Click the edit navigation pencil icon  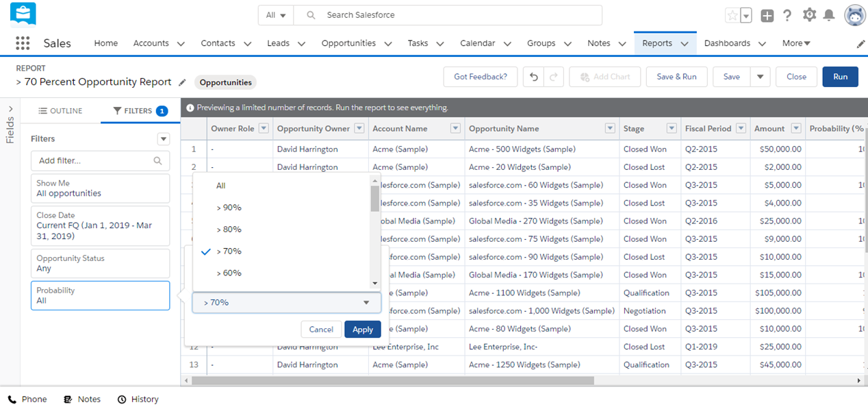click(x=860, y=43)
